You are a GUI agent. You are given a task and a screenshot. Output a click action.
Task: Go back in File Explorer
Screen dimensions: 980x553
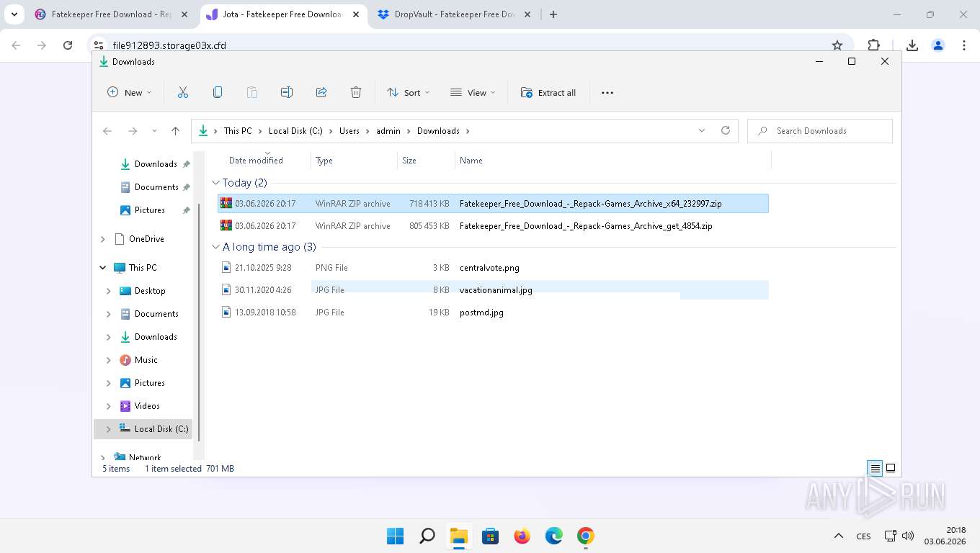(x=107, y=131)
